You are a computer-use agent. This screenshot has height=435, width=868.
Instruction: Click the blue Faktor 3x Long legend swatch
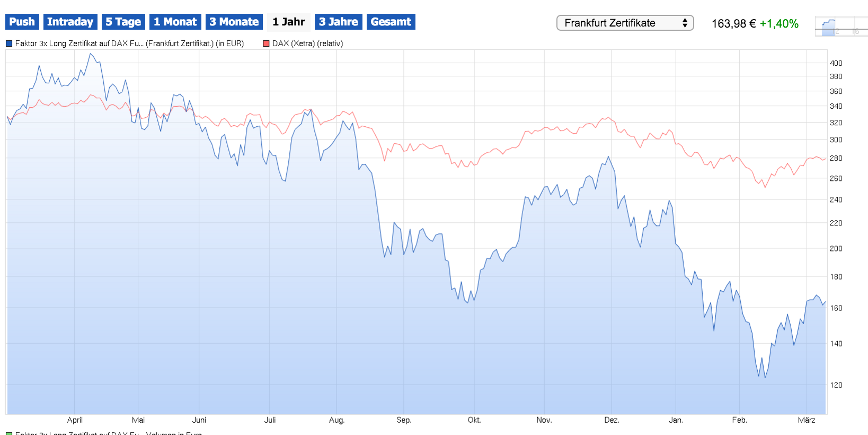pyautogui.click(x=9, y=43)
